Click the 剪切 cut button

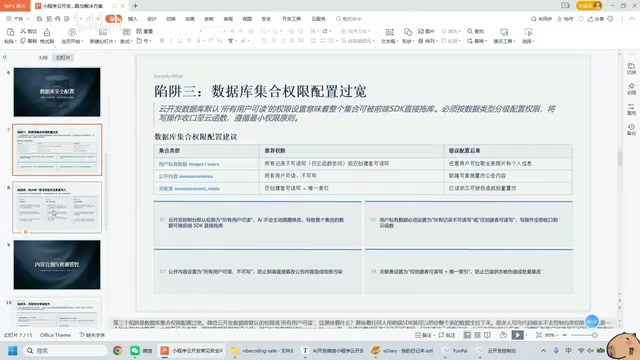coord(29,31)
